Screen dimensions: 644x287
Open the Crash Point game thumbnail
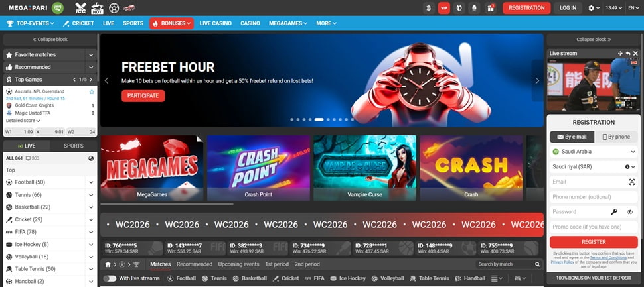click(258, 168)
